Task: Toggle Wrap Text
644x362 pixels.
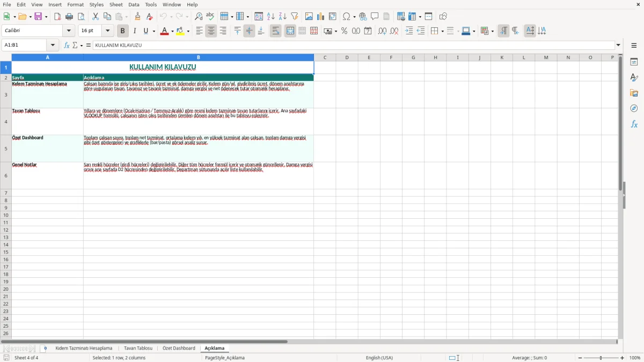Action: click(276, 31)
